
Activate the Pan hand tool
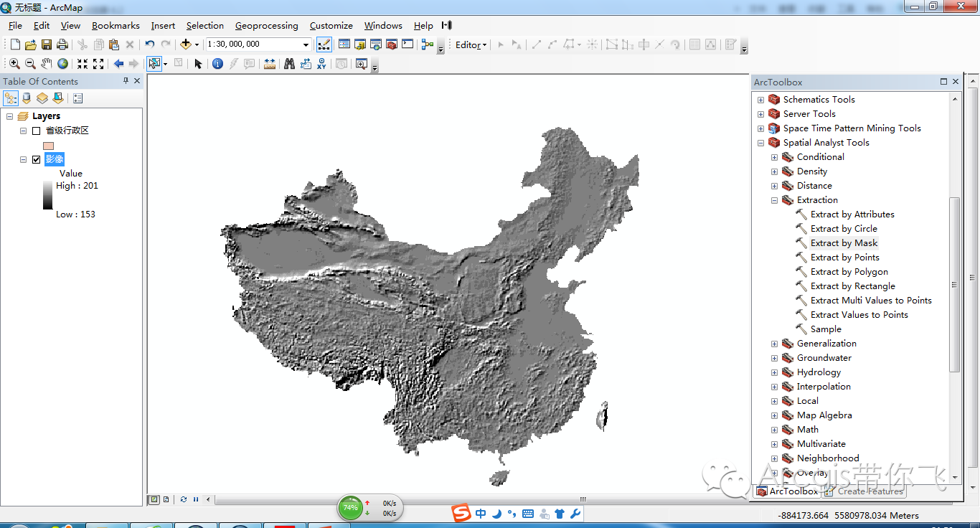[47, 64]
